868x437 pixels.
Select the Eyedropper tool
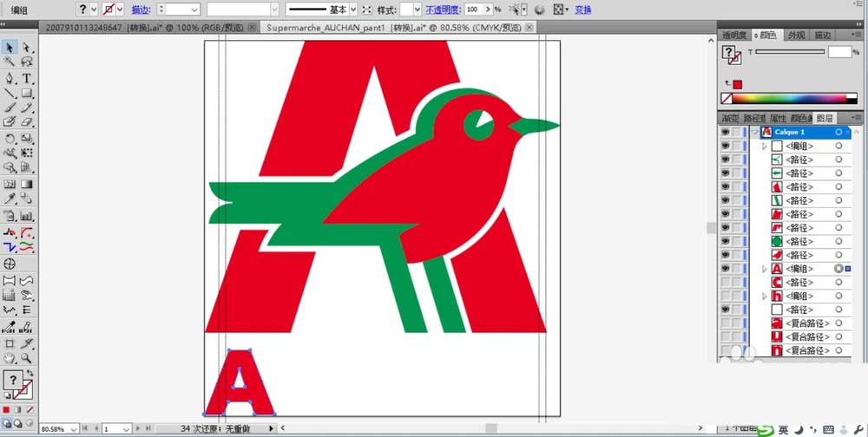[10, 199]
